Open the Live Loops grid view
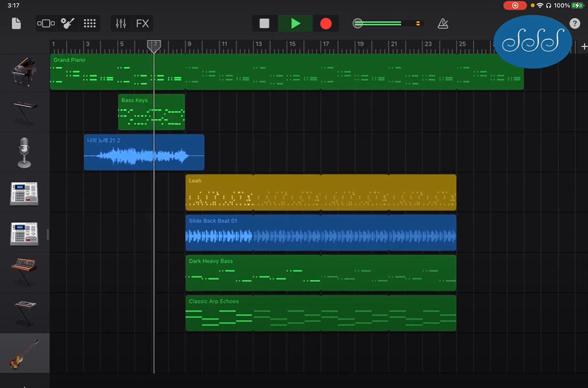This screenshot has width=588, height=388. [x=89, y=23]
